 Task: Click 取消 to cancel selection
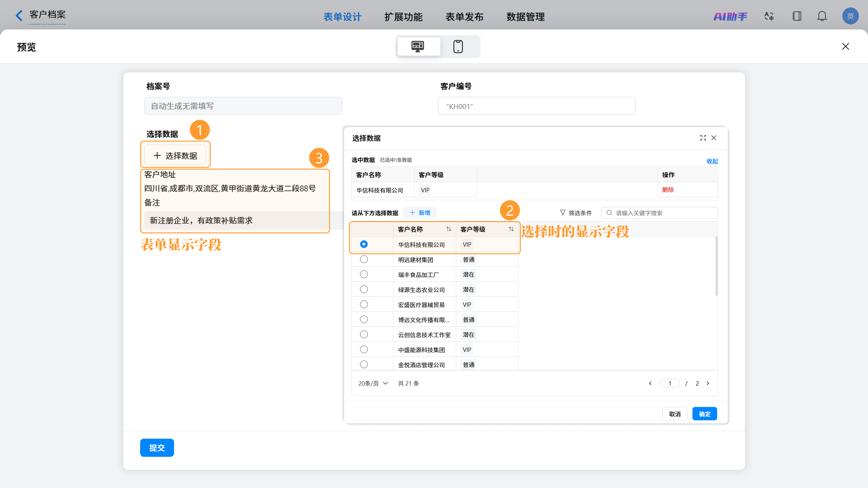point(675,414)
